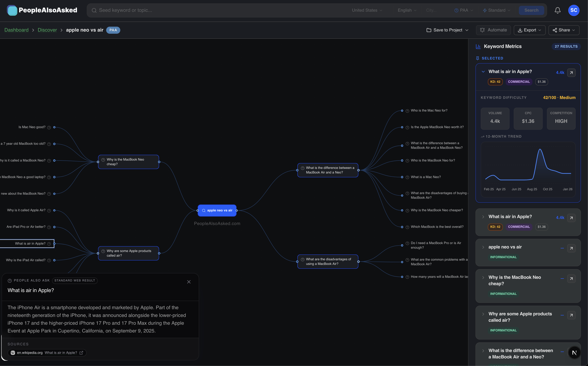Expand the 'apple neo vs air' metrics card

pos(483,247)
